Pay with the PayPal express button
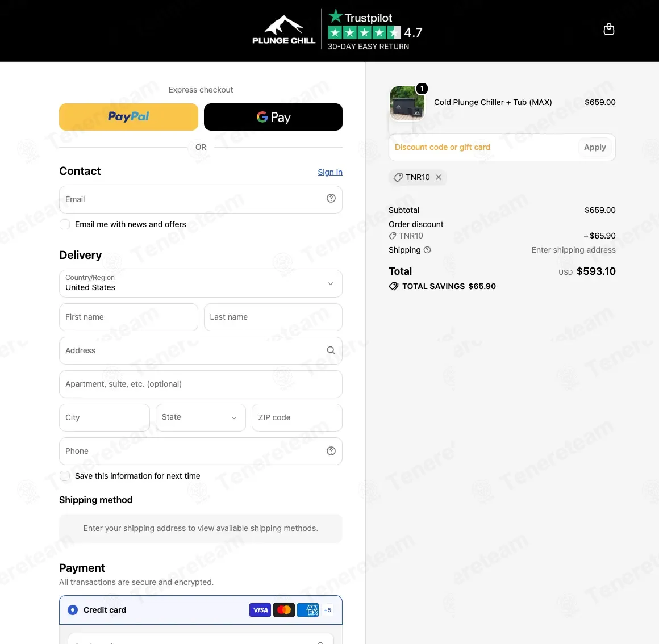 [128, 117]
